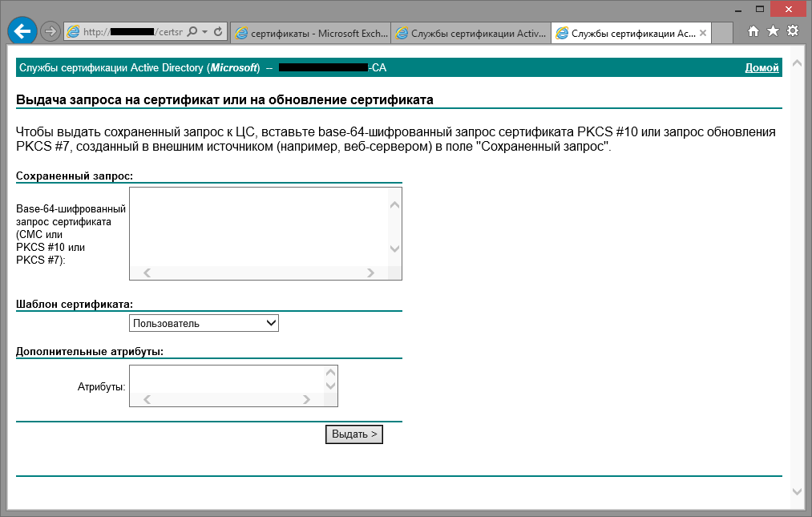Refresh the page with reload icon

coord(218,31)
